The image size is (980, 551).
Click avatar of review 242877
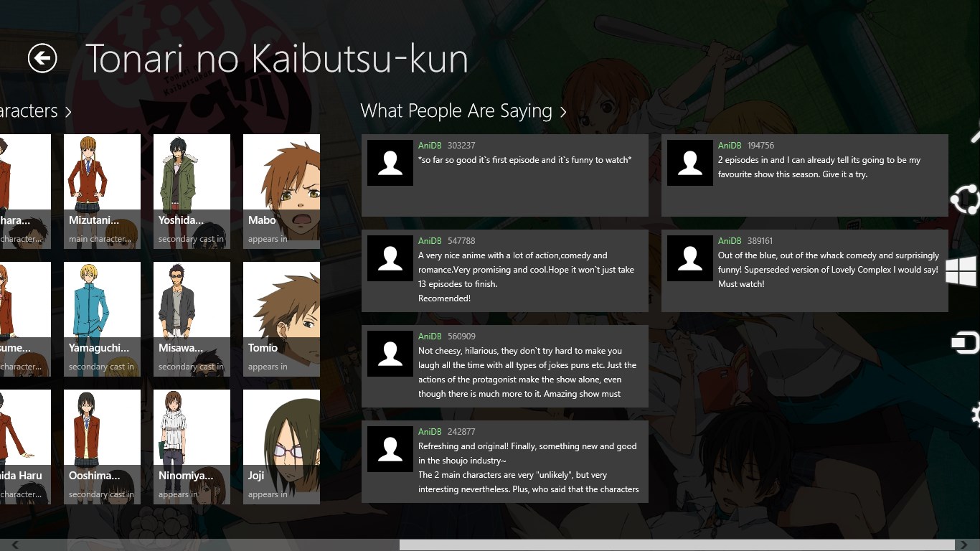click(390, 449)
